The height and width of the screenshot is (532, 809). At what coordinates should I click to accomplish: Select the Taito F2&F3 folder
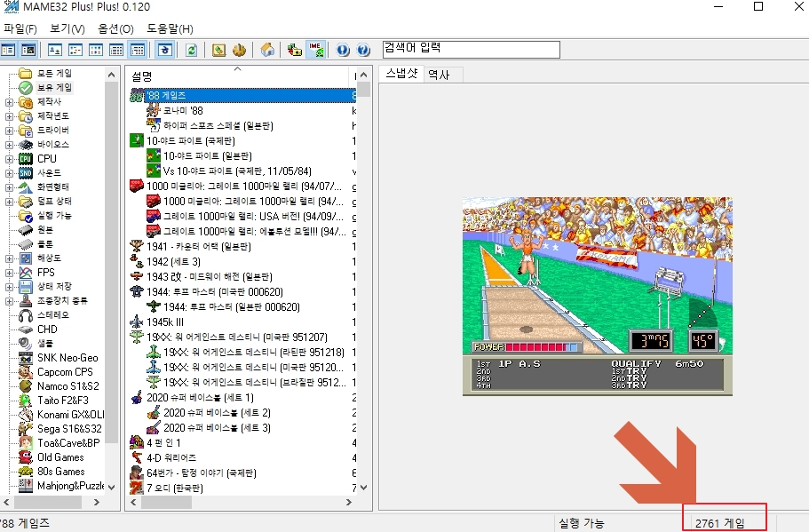62,401
